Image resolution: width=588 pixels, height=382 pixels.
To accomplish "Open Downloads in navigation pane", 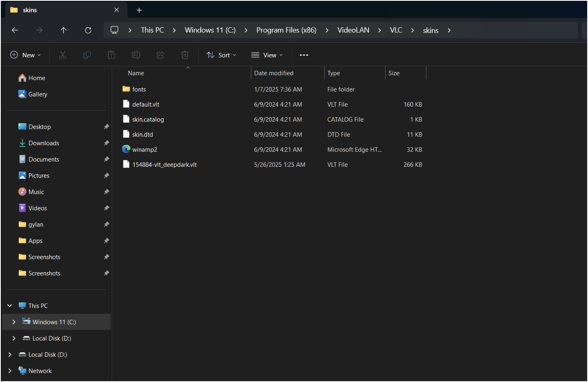I will pos(44,143).
